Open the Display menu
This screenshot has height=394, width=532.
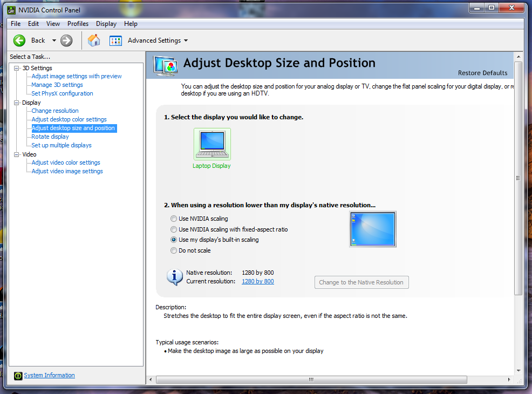[x=106, y=24]
